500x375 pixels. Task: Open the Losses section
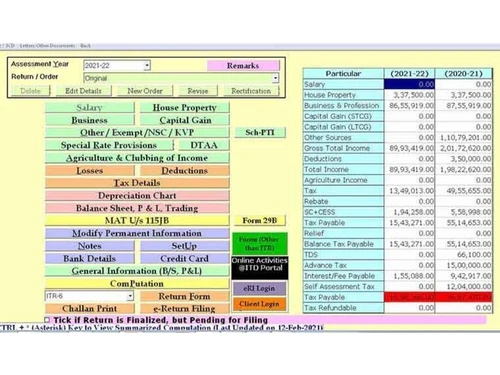point(89,170)
